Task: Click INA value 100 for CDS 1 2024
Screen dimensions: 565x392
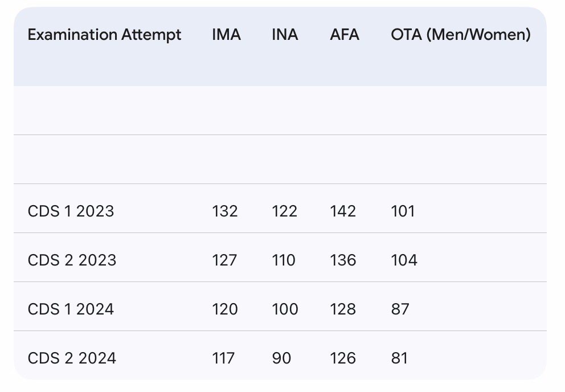Action: 285,309
